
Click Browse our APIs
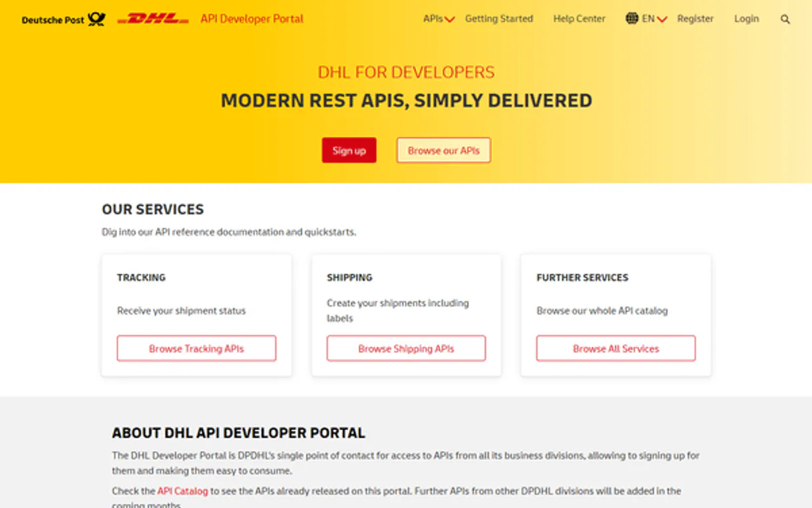pos(443,150)
